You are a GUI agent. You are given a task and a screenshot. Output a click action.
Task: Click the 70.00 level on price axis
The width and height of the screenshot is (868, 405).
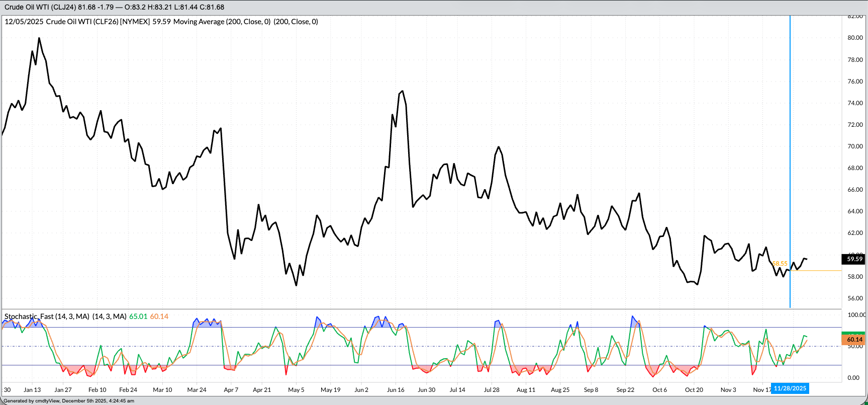click(855, 146)
